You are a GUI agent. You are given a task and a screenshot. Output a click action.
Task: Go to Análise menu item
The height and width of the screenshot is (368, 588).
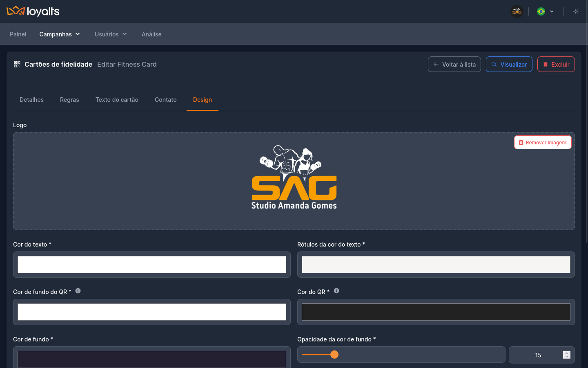[x=151, y=34]
